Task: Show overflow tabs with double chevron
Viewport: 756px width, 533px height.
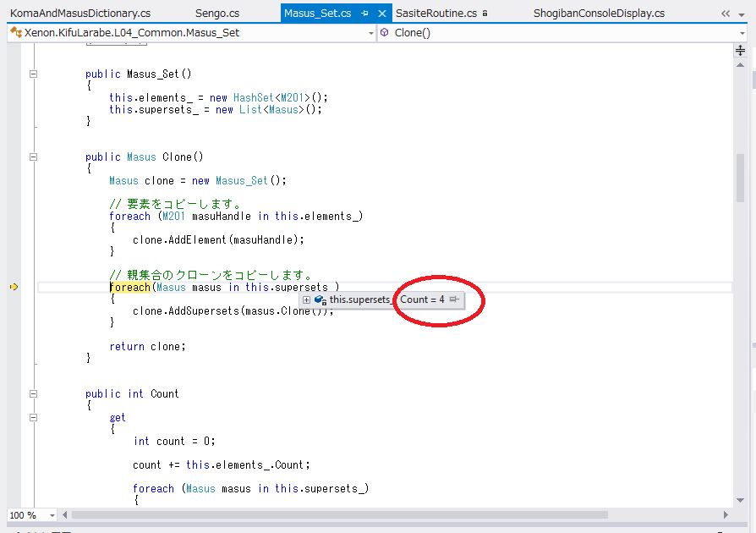Action: 726,14
